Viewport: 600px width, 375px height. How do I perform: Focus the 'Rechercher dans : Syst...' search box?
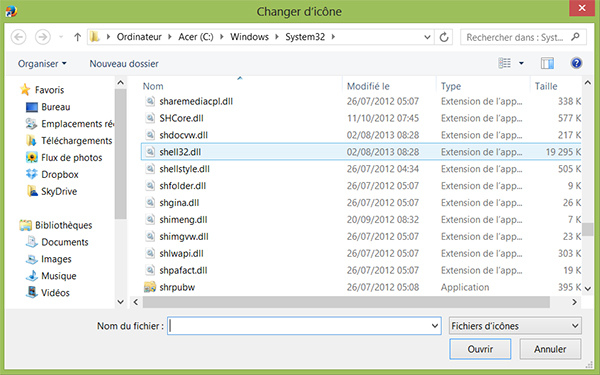click(x=523, y=37)
